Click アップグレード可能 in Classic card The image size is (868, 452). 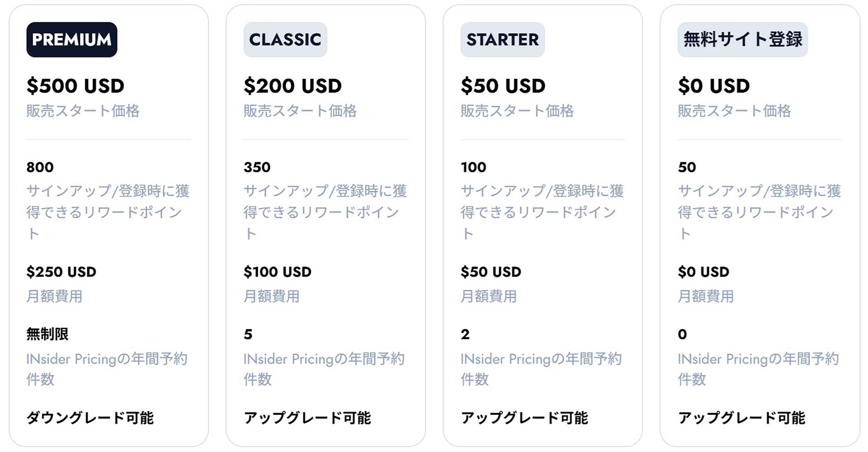307,418
